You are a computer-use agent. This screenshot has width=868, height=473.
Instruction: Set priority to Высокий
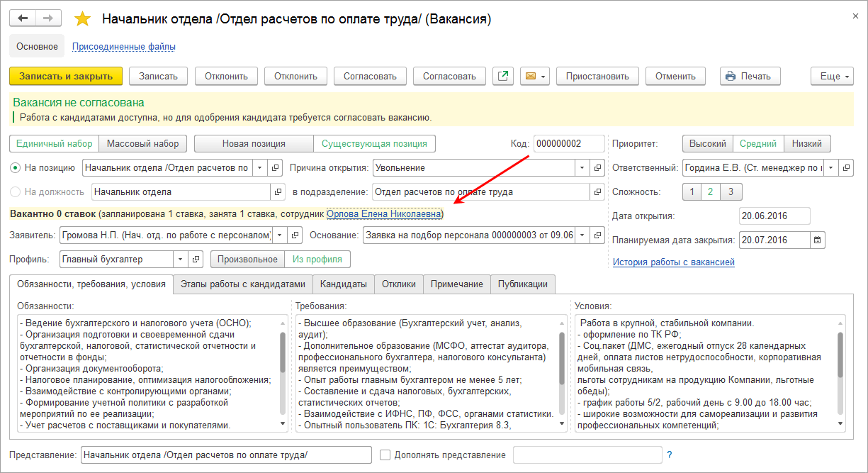(x=708, y=144)
